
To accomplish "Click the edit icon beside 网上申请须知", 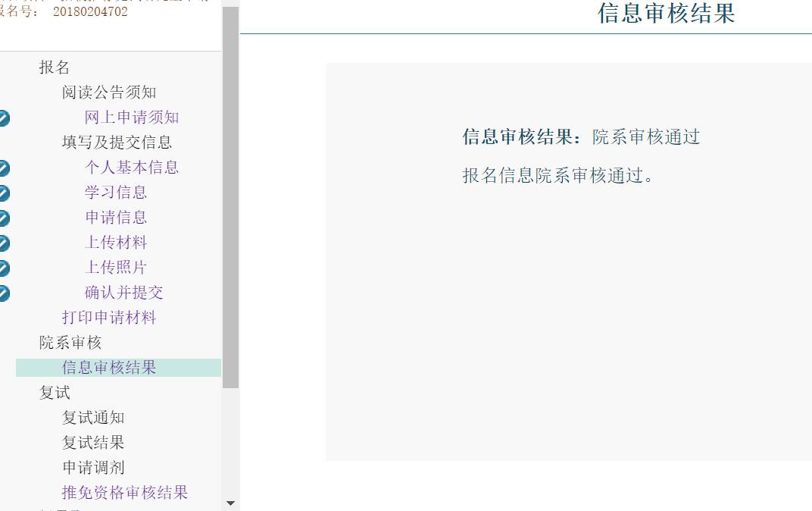I will (4, 118).
